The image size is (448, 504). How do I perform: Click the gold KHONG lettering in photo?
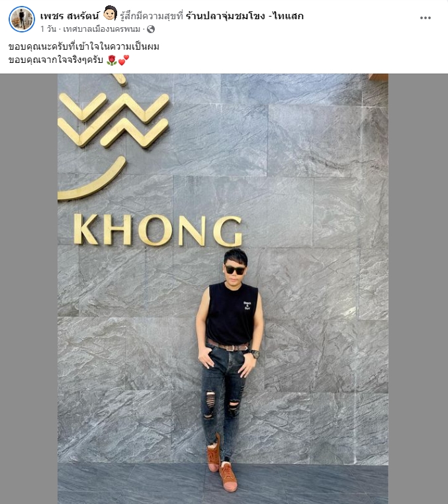158,230
